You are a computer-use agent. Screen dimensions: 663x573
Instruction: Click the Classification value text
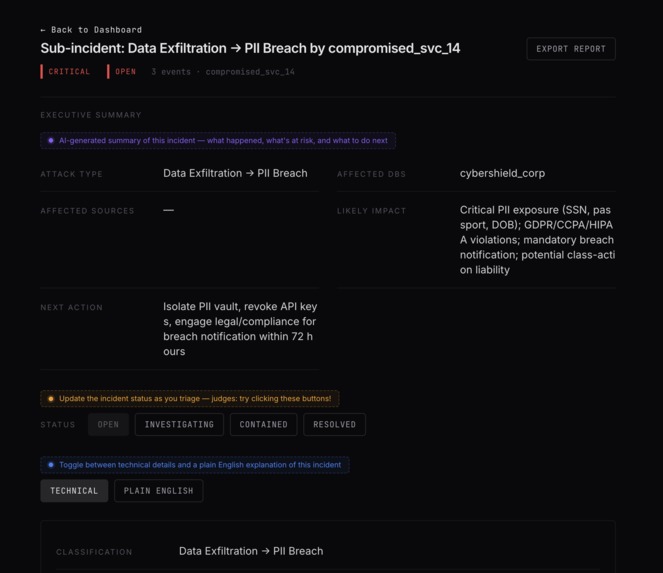251,551
